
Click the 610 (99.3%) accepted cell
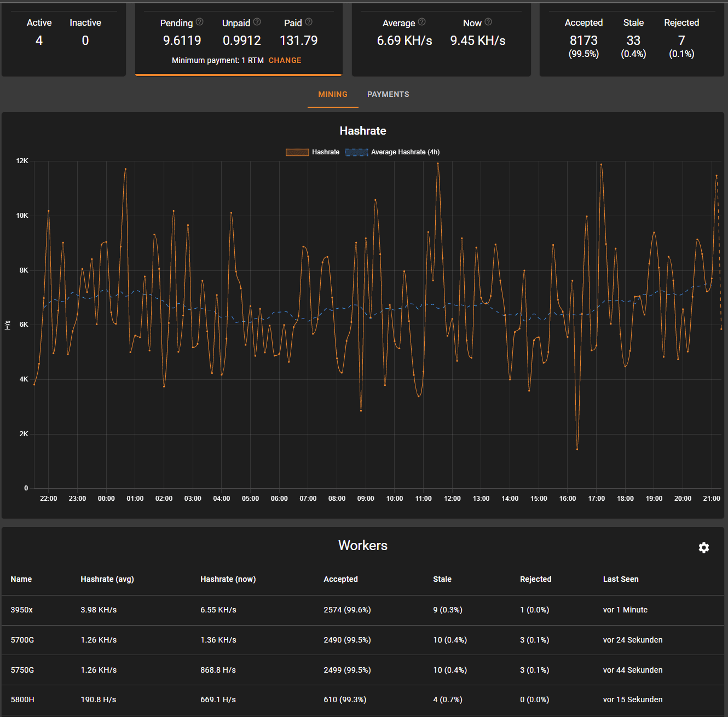pyautogui.click(x=345, y=699)
